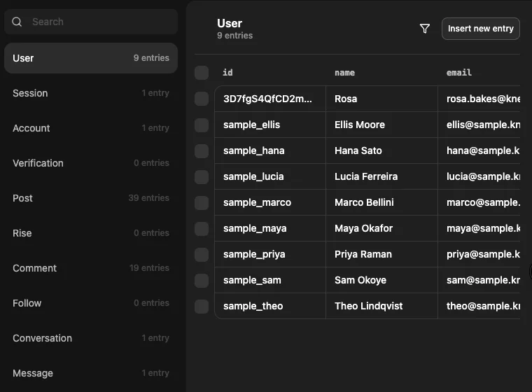Open the Account table
This screenshot has height=392, width=532.
point(91,128)
